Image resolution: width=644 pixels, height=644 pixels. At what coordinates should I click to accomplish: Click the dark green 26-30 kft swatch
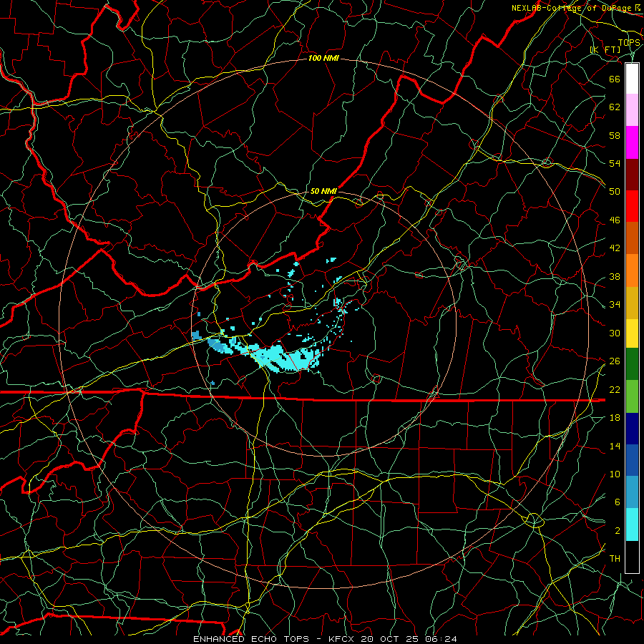(x=632, y=364)
